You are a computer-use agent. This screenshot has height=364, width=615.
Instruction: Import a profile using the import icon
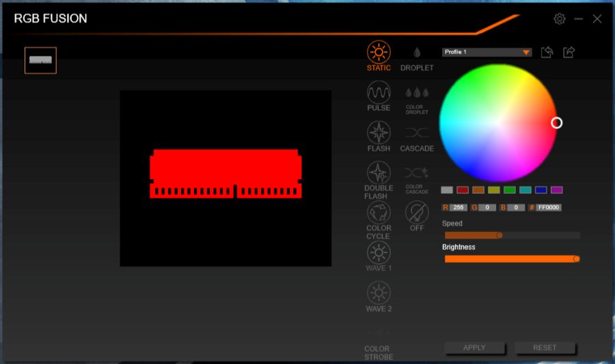click(x=547, y=52)
